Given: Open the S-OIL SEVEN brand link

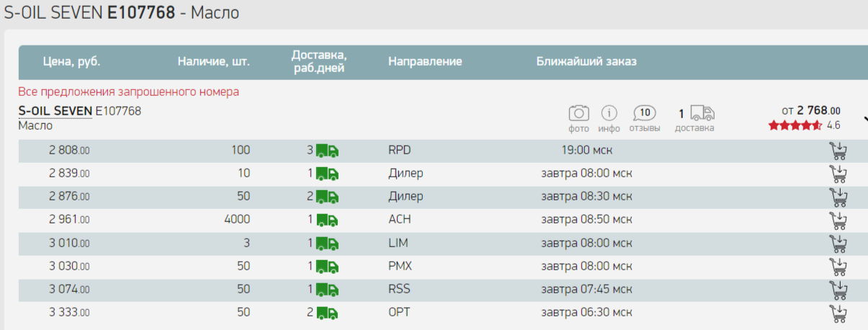Looking at the screenshot, I should coord(55,111).
